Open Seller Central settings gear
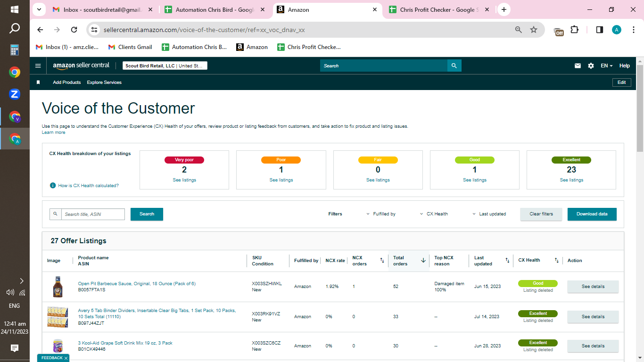This screenshot has width=644, height=362. (x=591, y=66)
